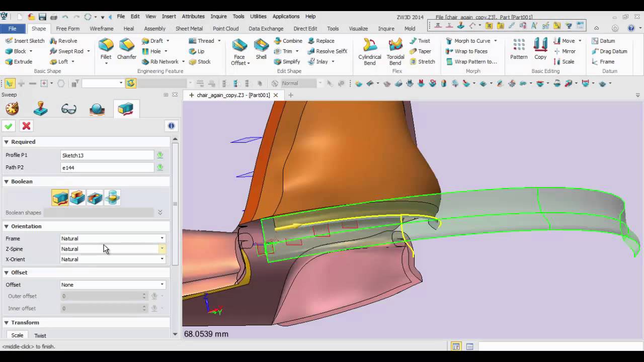Screen dimensions: 644x362
Task: Open the Draft tool dropdown arrow
Action: (168, 41)
